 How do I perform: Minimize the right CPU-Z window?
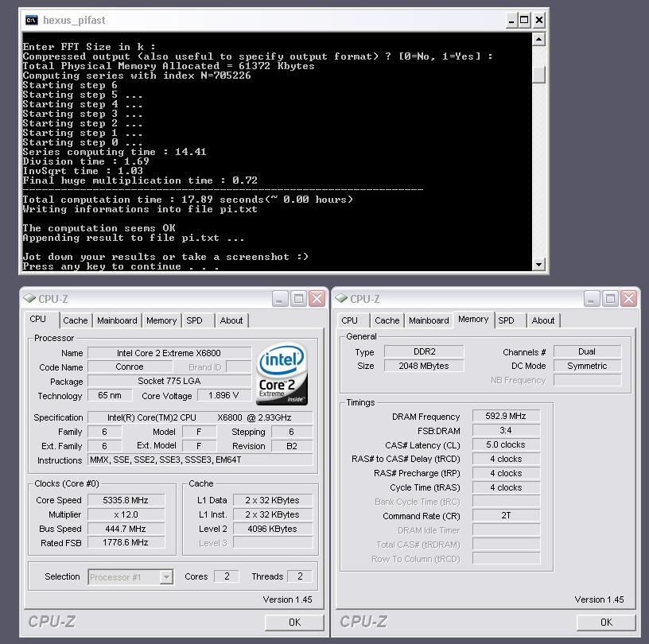tap(592, 299)
